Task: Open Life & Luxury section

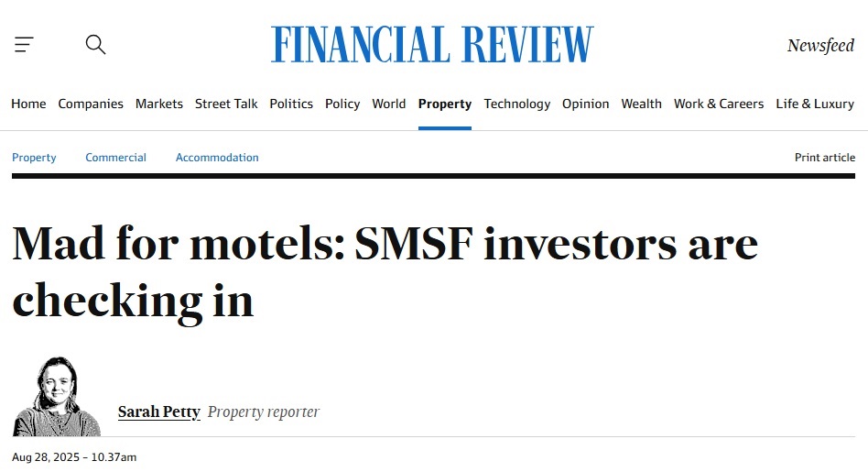Action: coord(815,104)
